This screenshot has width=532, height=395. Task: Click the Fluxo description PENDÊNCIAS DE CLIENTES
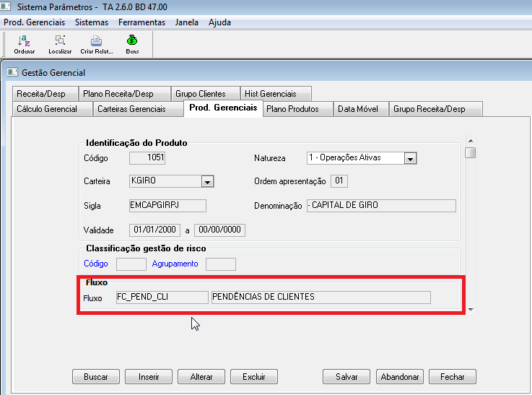pyautogui.click(x=321, y=298)
